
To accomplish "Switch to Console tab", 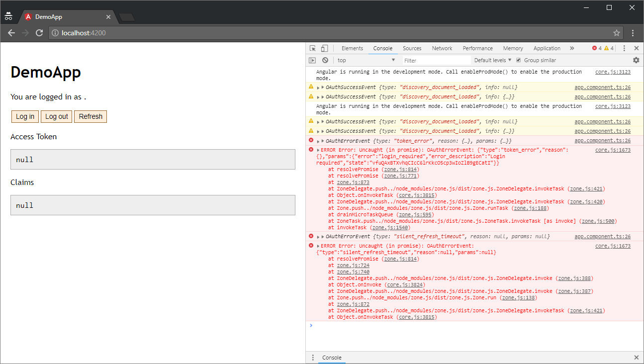I will (383, 48).
